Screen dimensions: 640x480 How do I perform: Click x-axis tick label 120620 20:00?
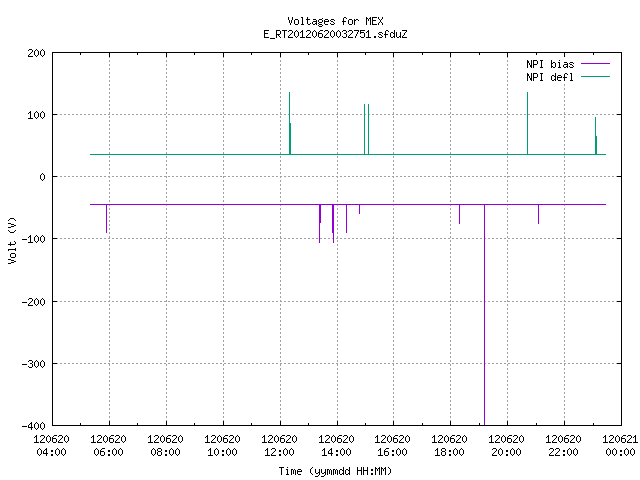point(506,446)
